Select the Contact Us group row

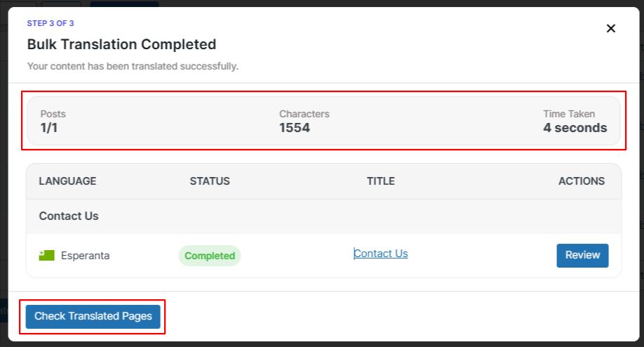click(69, 216)
